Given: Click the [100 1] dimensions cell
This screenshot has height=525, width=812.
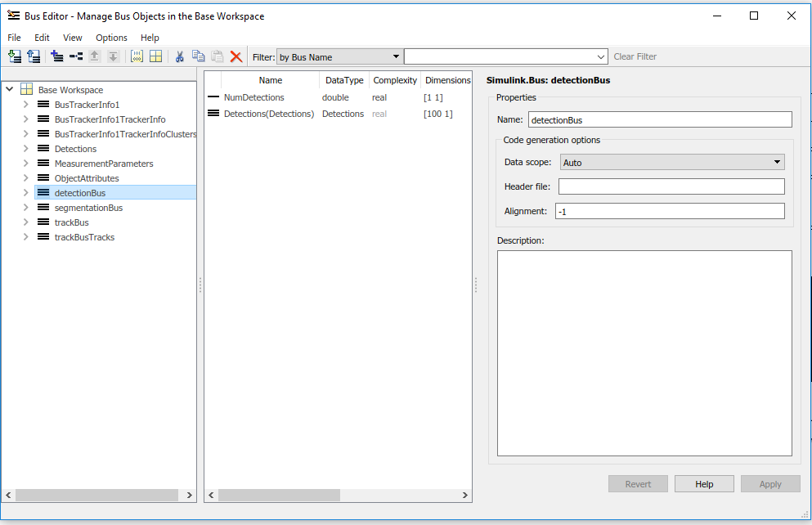Looking at the screenshot, I should click(x=438, y=114).
